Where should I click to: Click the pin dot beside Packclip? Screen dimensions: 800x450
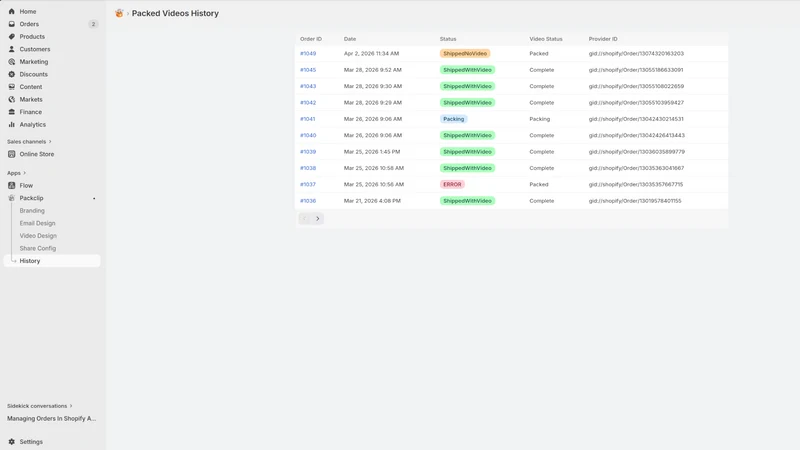[94, 198]
